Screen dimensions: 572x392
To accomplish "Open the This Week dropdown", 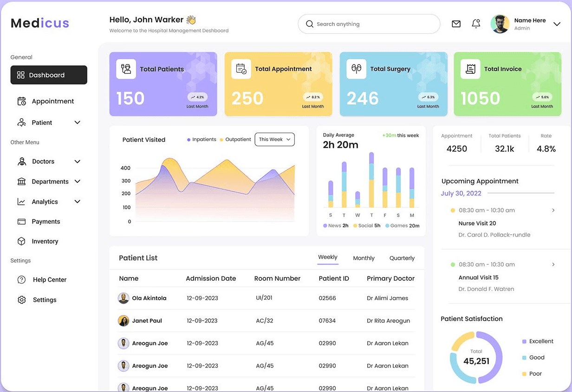I will point(274,139).
